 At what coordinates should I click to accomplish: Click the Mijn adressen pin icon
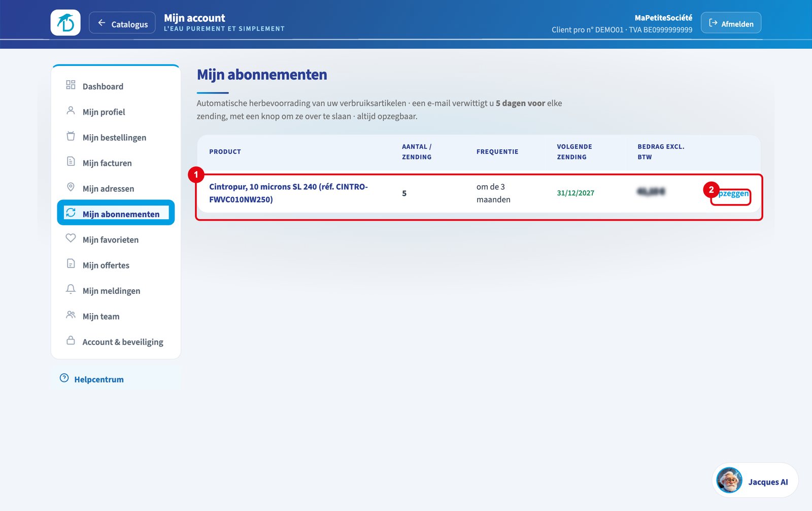[71, 187]
